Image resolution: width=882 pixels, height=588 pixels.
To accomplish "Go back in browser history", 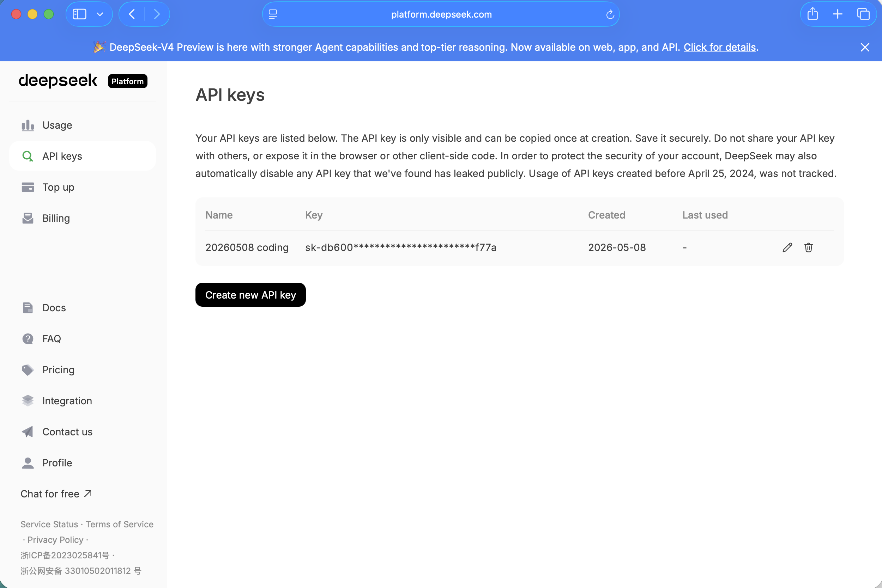I will click(x=132, y=14).
